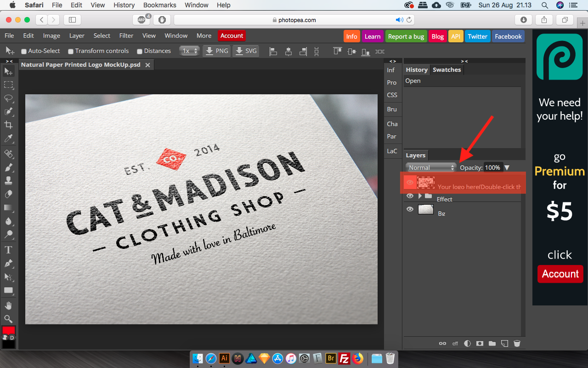Screen dimensions: 588x368
Task: Switch to the Swatches tab
Action: pyautogui.click(x=447, y=70)
